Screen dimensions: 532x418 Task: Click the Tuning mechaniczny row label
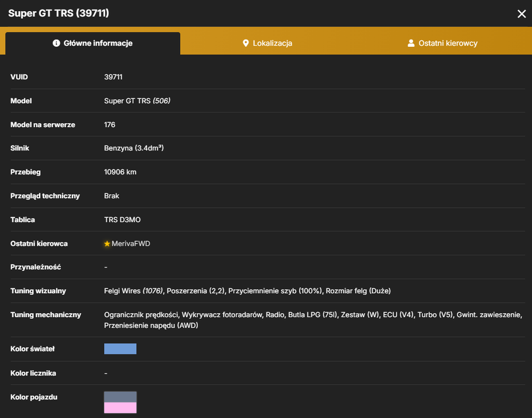pos(46,315)
